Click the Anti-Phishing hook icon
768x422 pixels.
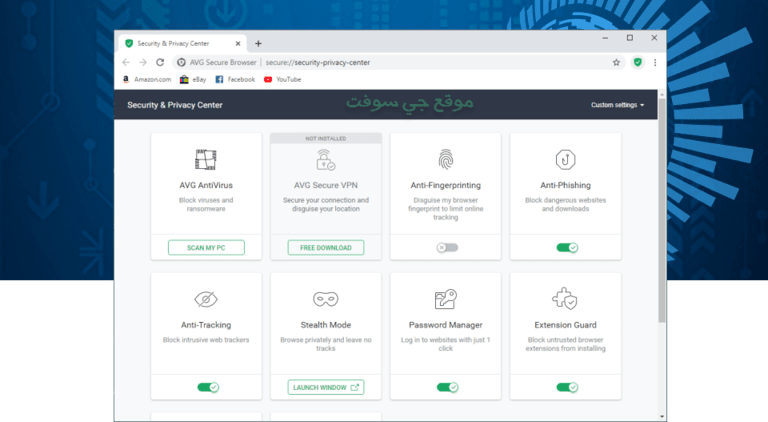coord(565,160)
